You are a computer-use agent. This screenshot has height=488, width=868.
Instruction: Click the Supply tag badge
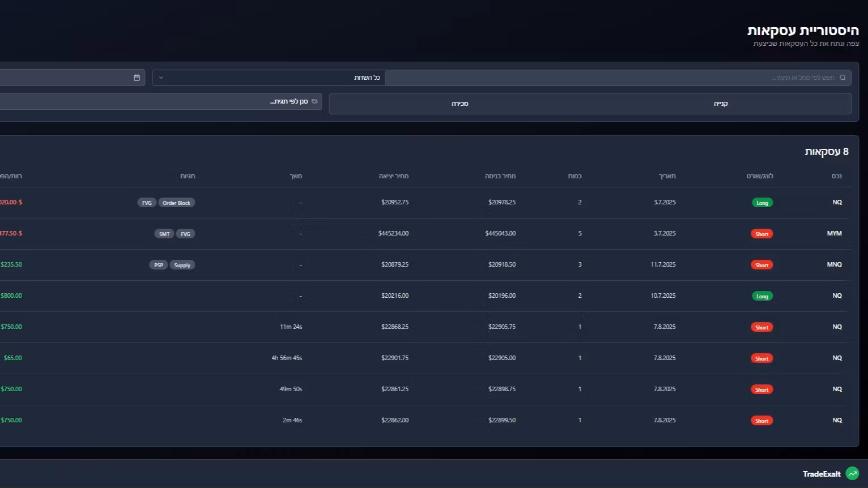pyautogui.click(x=182, y=265)
